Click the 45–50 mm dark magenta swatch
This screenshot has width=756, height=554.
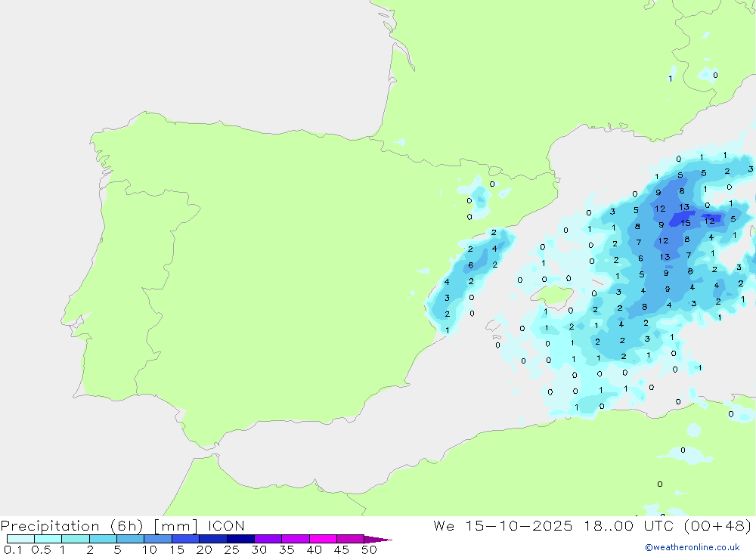(351, 539)
